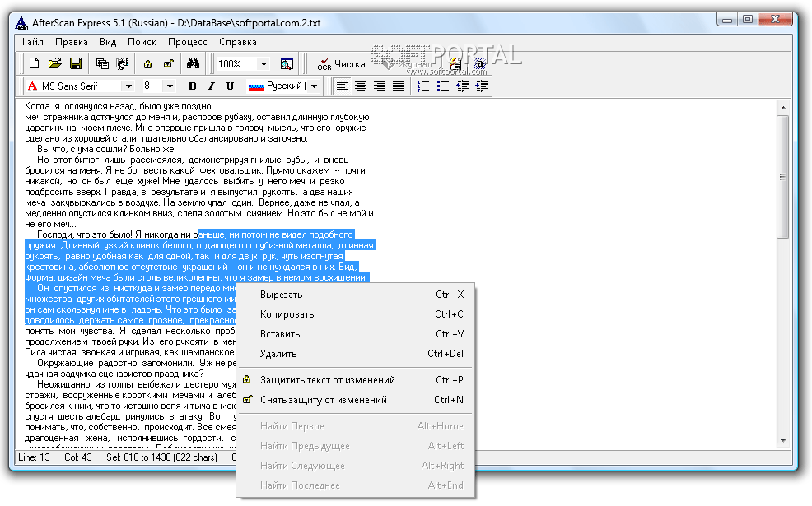This screenshot has height=506, width=812.
Task: Expand the 100% zoom dropdown
Action: (264, 63)
